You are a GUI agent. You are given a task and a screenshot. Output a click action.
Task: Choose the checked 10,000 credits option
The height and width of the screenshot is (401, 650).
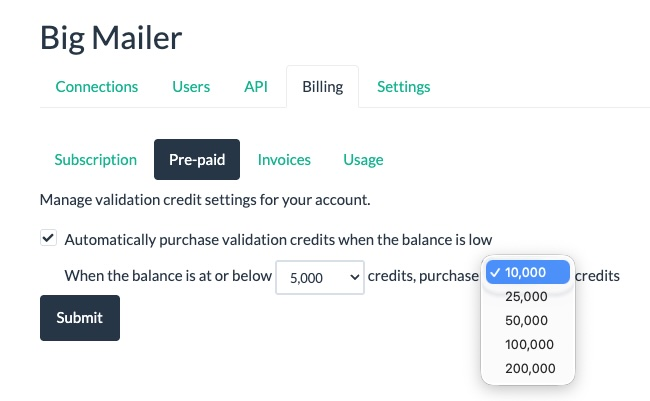point(528,272)
